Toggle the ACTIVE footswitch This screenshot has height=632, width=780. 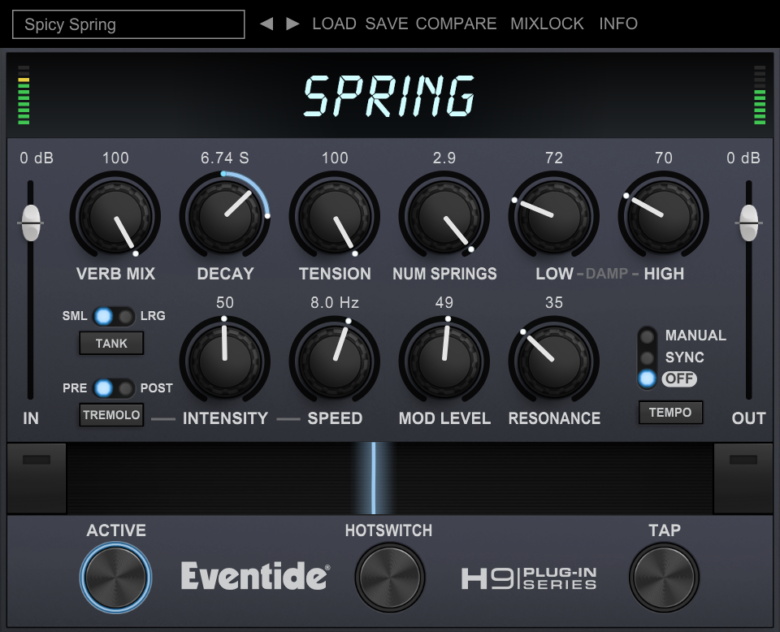pyautogui.click(x=115, y=577)
